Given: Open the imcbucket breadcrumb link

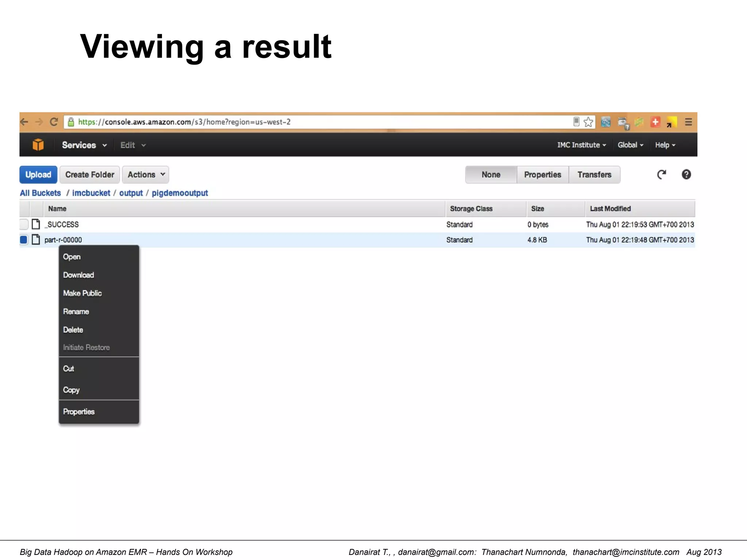Looking at the screenshot, I should click(91, 193).
